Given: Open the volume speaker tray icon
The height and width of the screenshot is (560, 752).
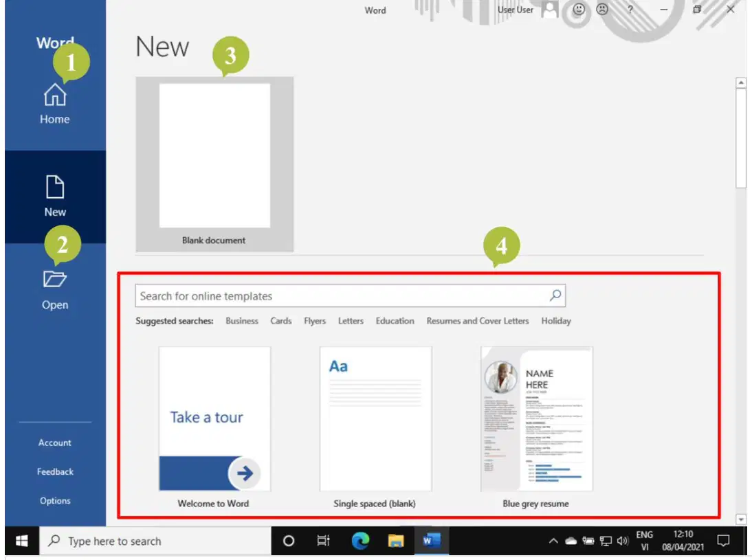Looking at the screenshot, I should click(x=623, y=541).
